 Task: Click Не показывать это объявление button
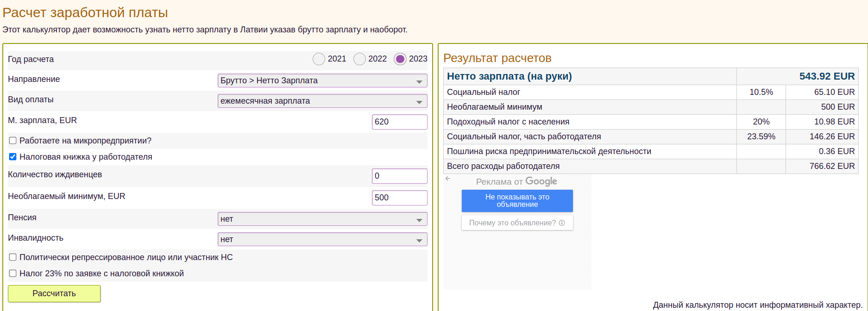pos(517,201)
